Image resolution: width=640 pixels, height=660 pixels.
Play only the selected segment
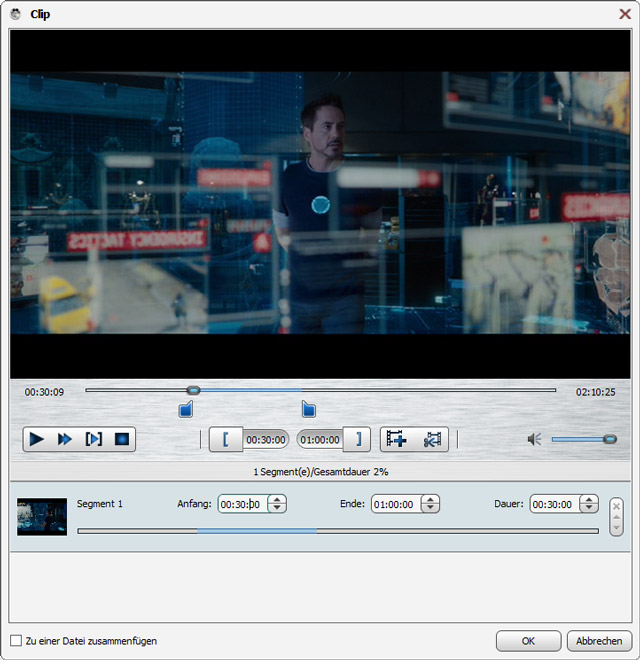point(93,439)
